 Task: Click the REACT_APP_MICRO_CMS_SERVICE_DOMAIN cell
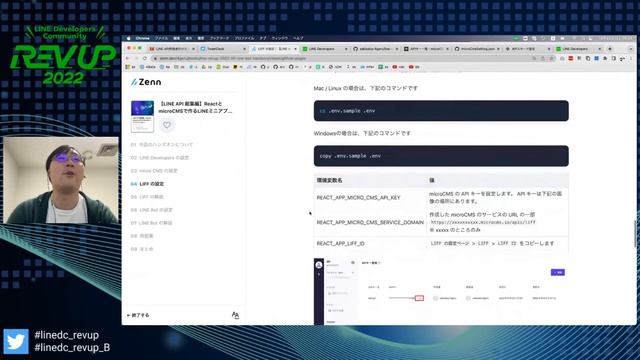point(370,222)
